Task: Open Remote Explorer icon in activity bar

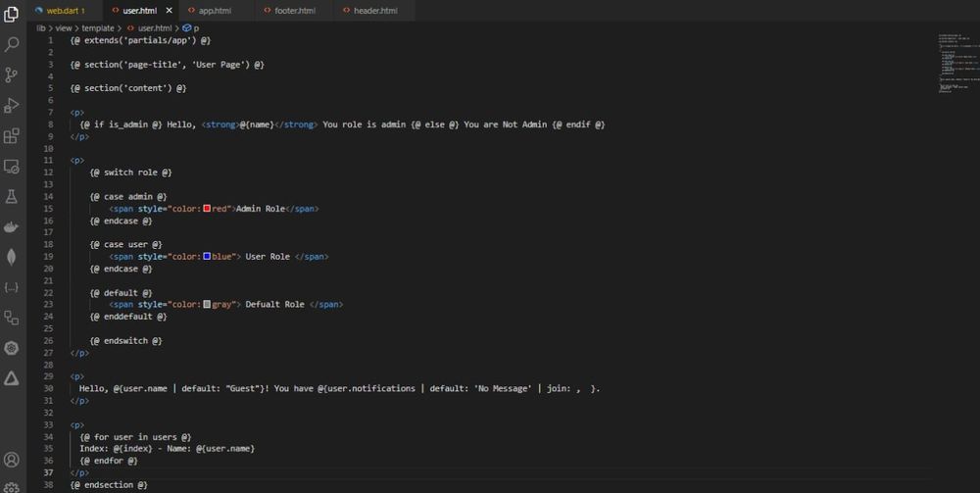Action: click(11, 167)
